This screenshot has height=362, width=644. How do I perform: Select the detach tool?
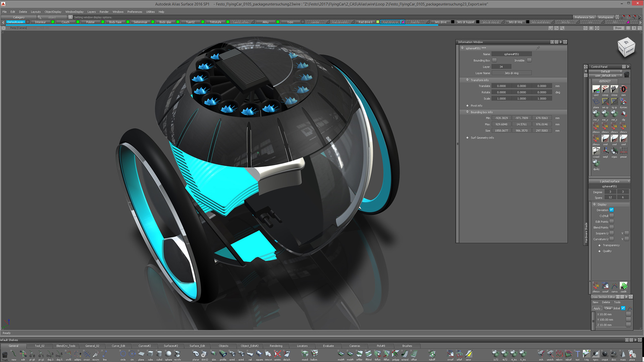click(286, 355)
